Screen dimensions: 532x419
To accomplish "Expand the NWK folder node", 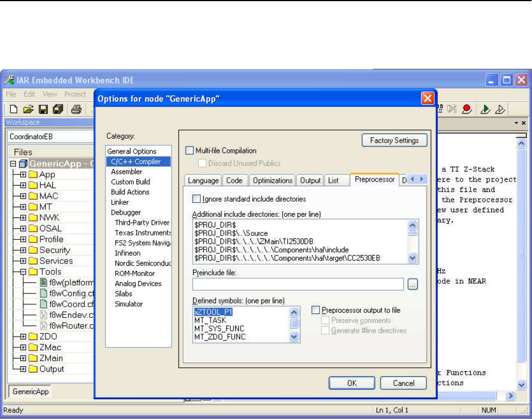I will (x=23, y=218).
